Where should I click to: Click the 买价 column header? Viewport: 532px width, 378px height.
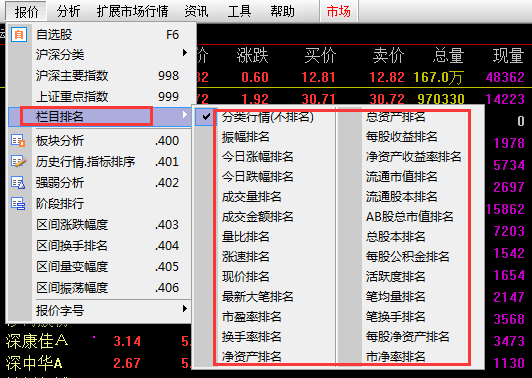click(320, 55)
